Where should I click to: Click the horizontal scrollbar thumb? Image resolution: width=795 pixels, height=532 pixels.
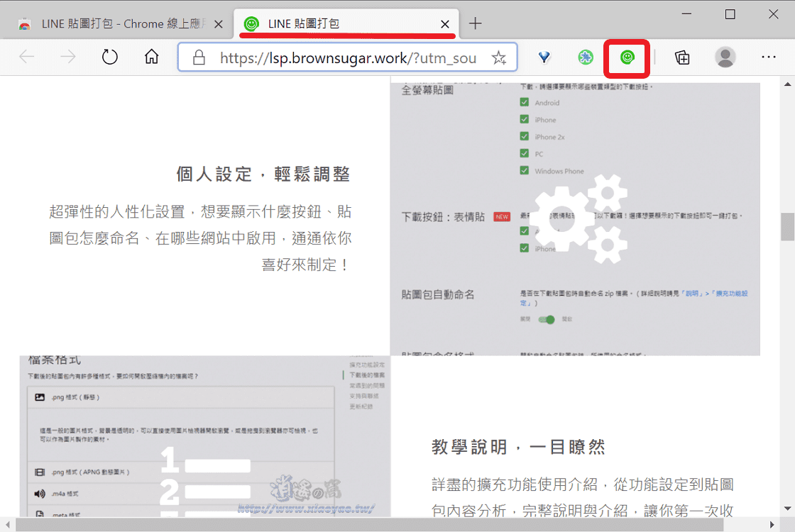[370, 524]
